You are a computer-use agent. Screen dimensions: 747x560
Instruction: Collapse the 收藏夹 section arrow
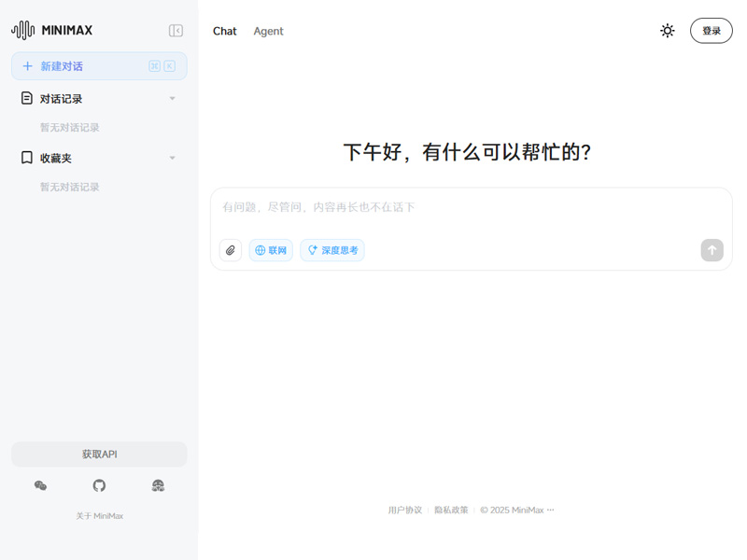click(172, 159)
